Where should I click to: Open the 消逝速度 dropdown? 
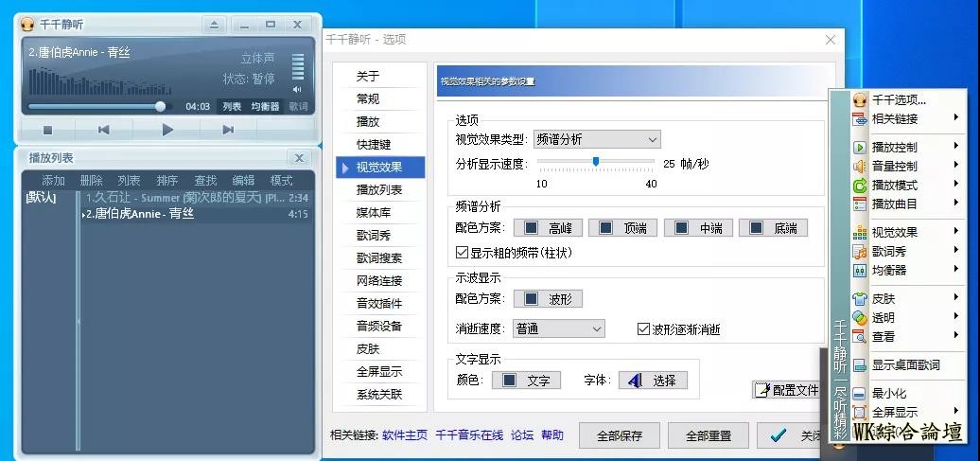coord(559,329)
